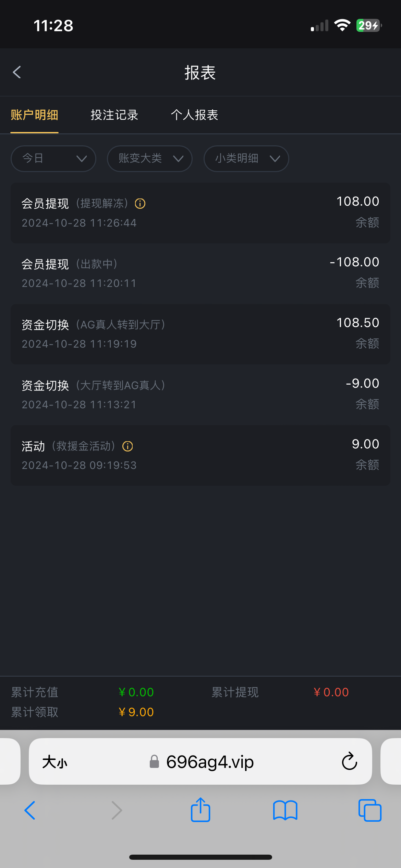Expand the 今日 date filter dropdown
The width and height of the screenshot is (401, 868).
coord(53,158)
